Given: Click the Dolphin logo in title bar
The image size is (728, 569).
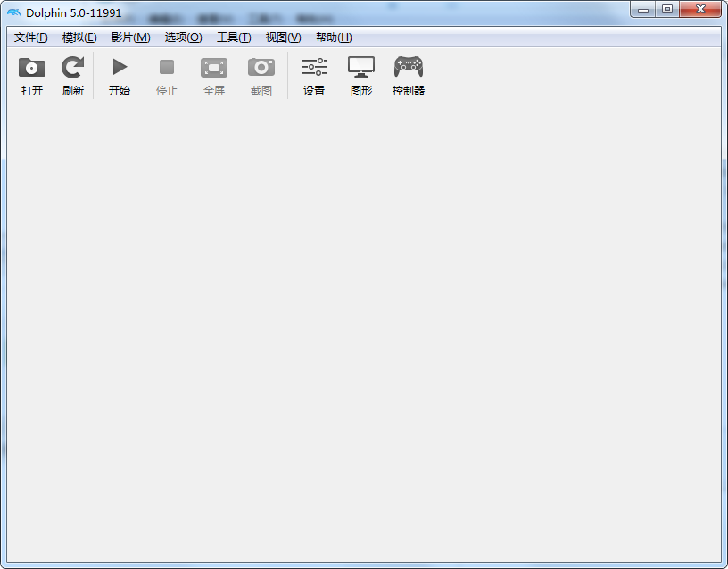Looking at the screenshot, I should (x=14, y=12).
